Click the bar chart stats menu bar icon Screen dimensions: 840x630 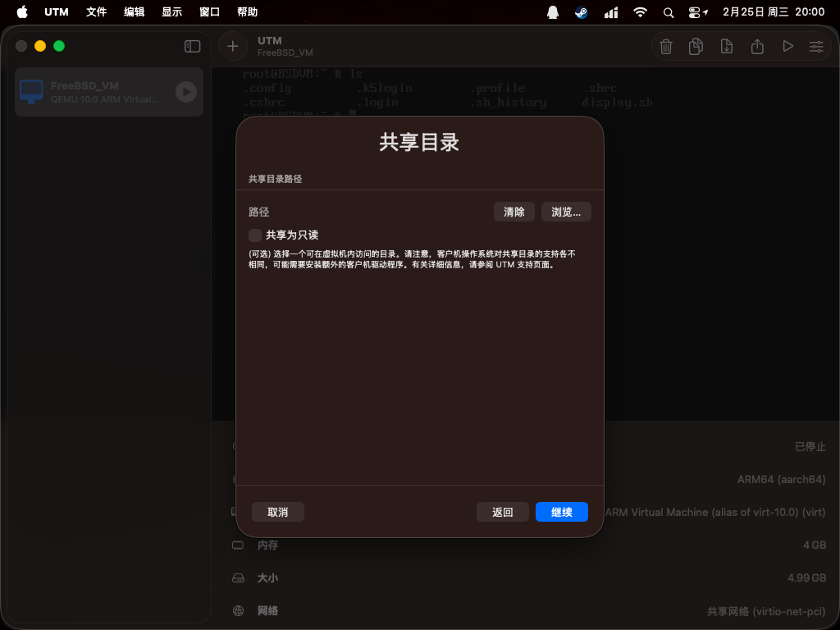pyautogui.click(x=611, y=12)
